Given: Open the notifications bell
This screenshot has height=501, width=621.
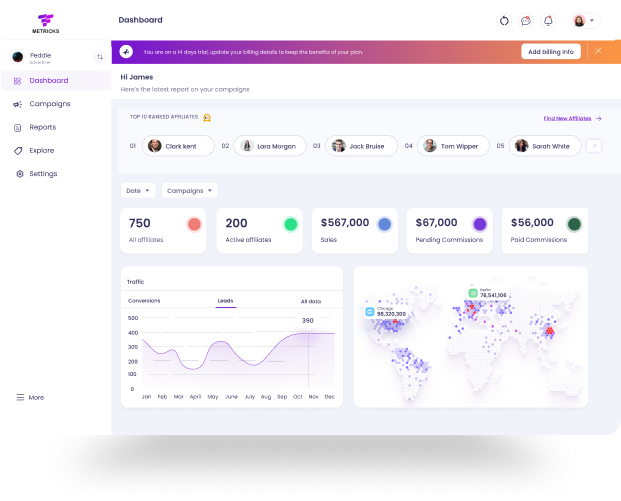Looking at the screenshot, I should pyautogui.click(x=548, y=20).
